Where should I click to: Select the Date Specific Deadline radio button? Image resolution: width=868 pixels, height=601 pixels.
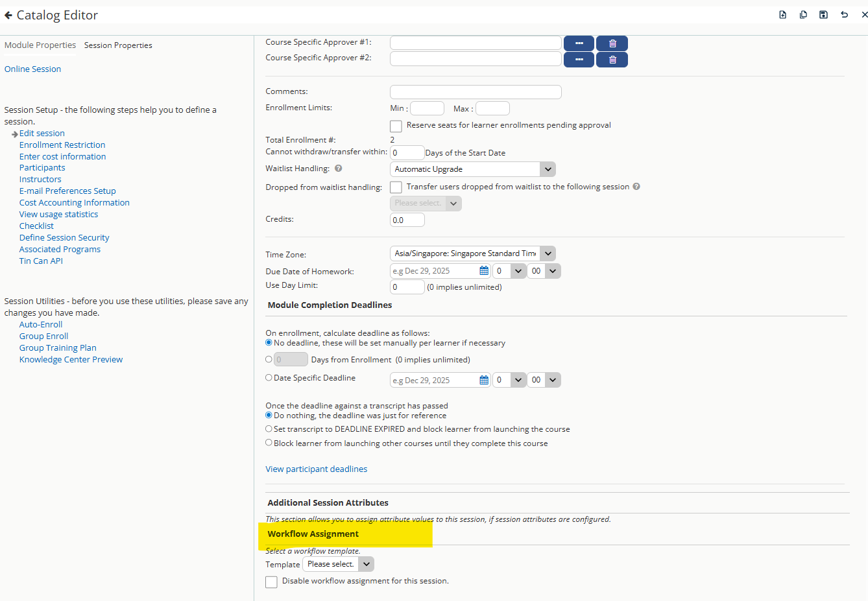point(269,377)
